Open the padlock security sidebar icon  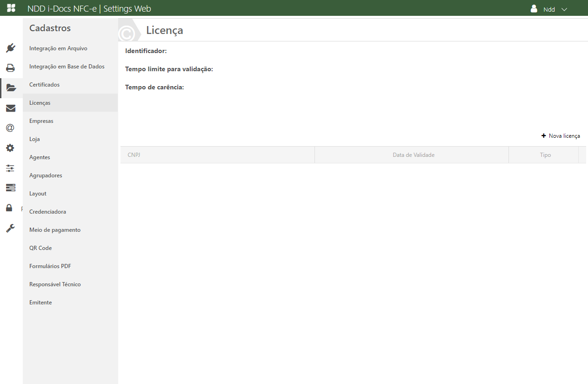point(9,208)
